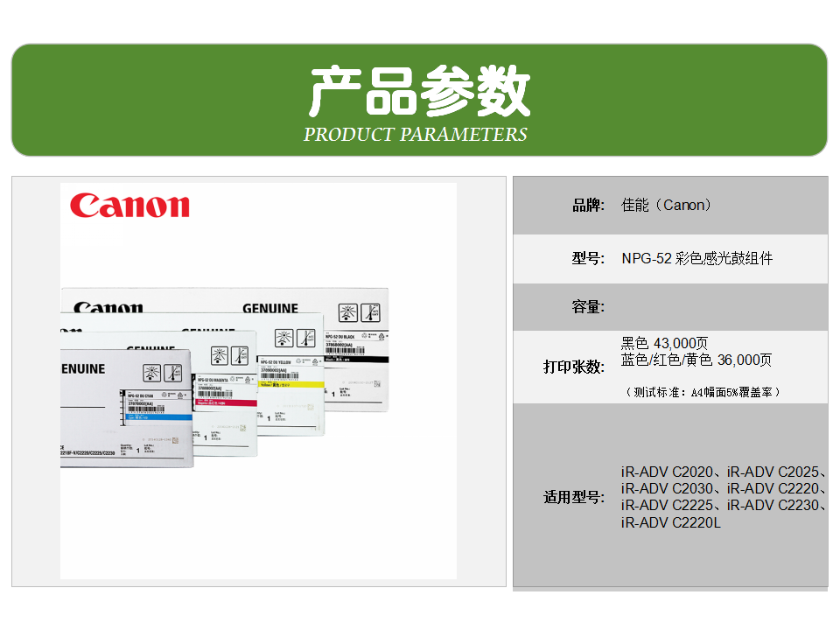Click the red Canon logo

[129, 206]
